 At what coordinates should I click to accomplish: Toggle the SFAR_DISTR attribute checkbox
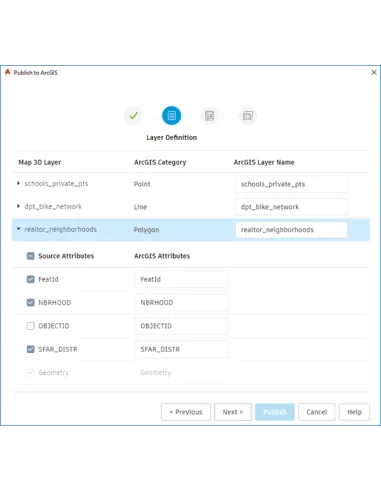point(30,349)
